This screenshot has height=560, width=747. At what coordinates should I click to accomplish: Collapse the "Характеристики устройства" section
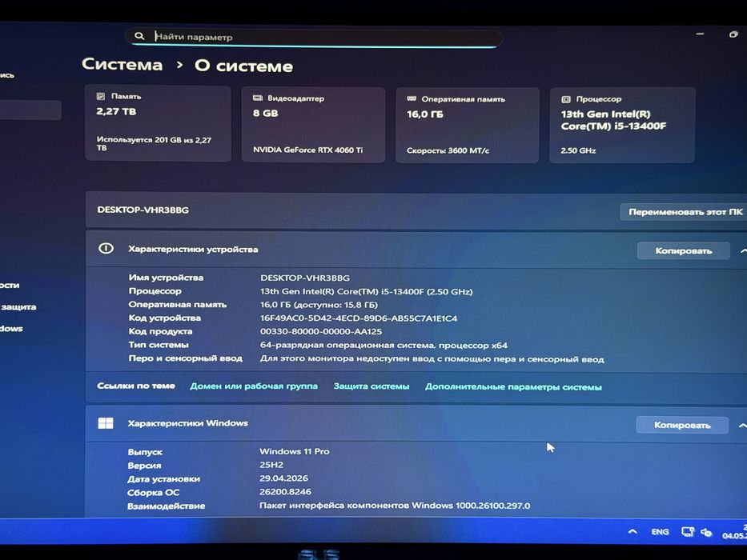743,251
